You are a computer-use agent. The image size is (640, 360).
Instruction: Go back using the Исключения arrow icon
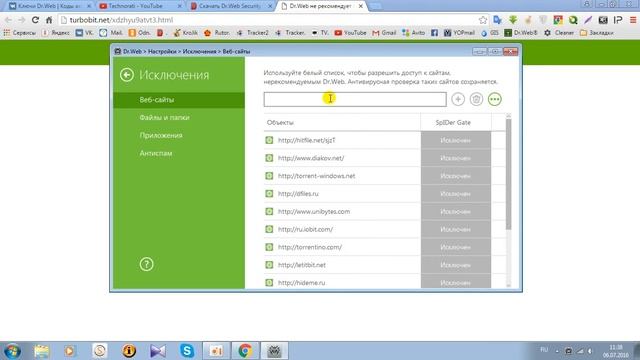click(127, 75)
